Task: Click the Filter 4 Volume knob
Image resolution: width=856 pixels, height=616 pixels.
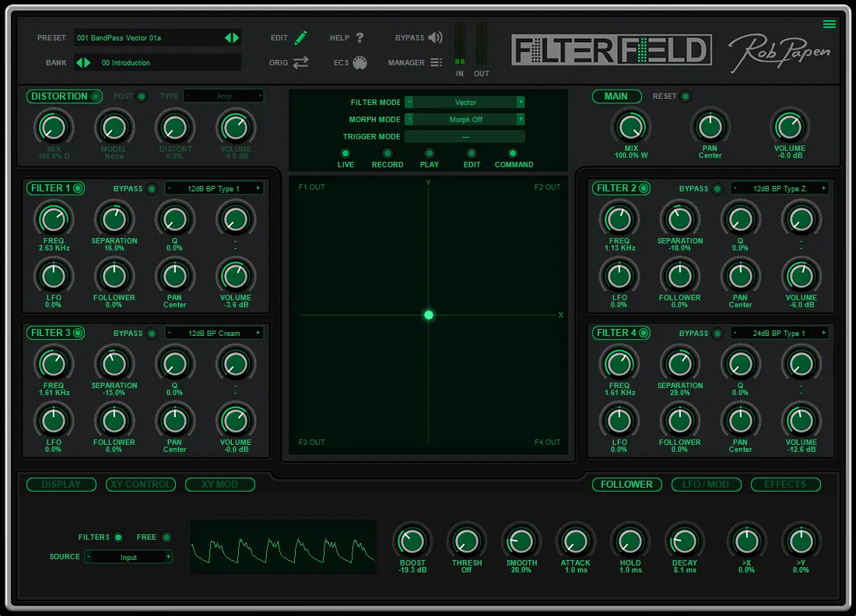Action: tap(801, 421)
